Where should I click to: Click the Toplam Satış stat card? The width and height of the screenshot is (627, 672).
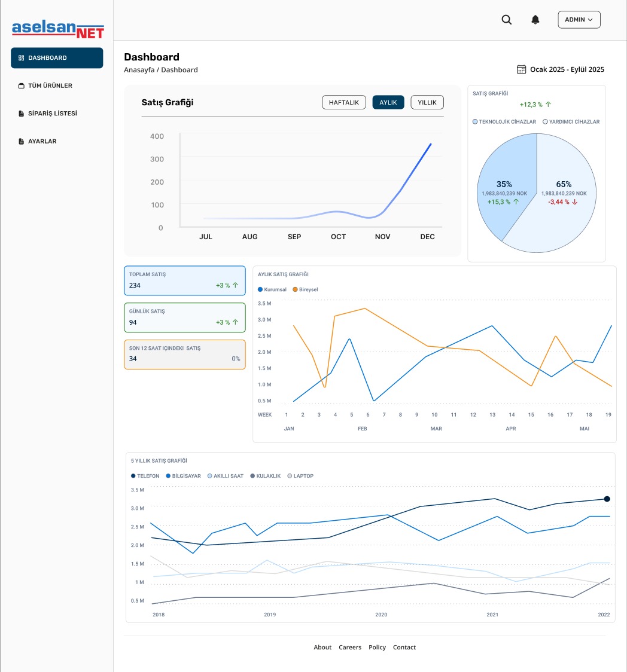[184, 280]
